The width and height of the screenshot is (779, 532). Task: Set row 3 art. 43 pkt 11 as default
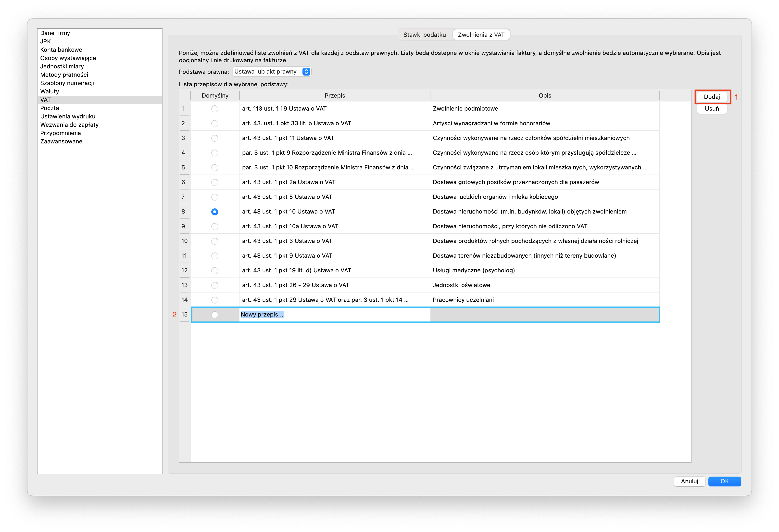point(214,138)
